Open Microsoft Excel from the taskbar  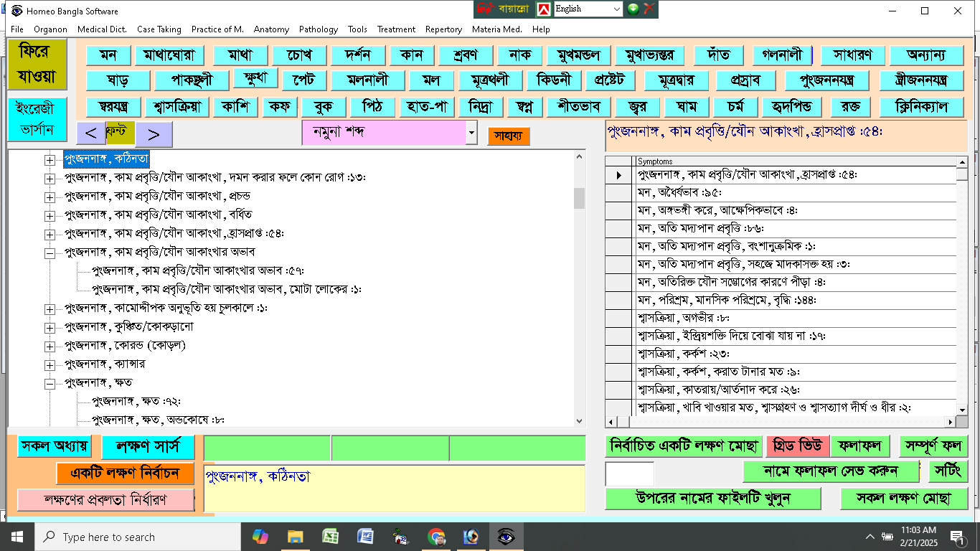click(x=330, y=537)
